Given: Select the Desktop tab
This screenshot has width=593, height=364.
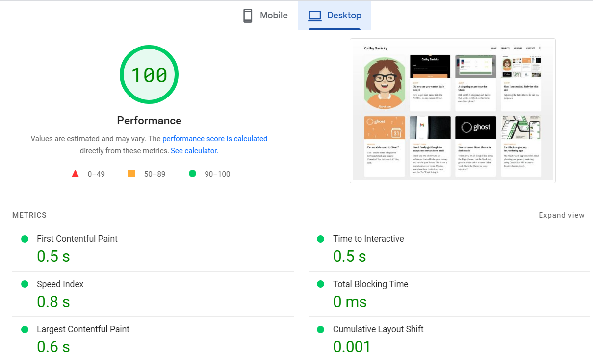Looking at the screenshot, I should coord(335,16).
